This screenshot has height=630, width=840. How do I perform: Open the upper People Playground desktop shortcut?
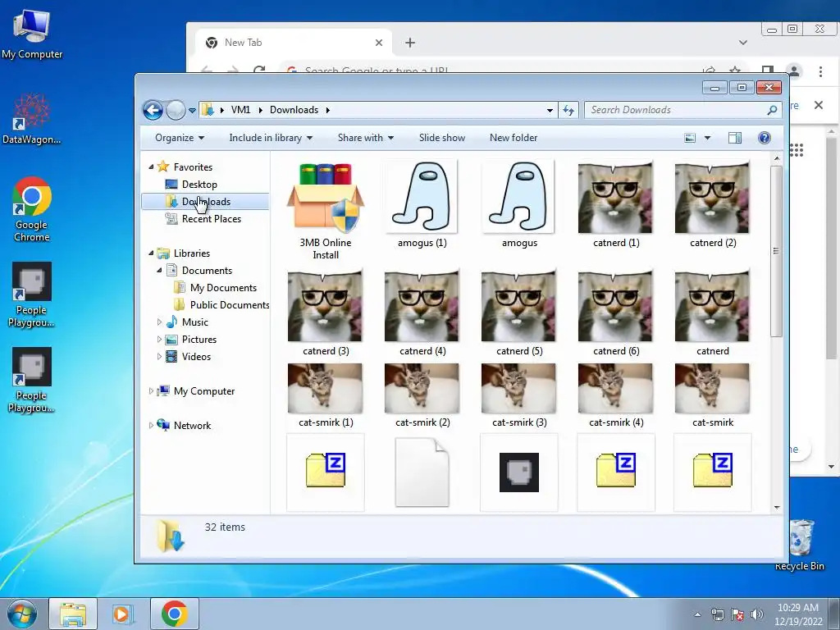tap(32, 294)
